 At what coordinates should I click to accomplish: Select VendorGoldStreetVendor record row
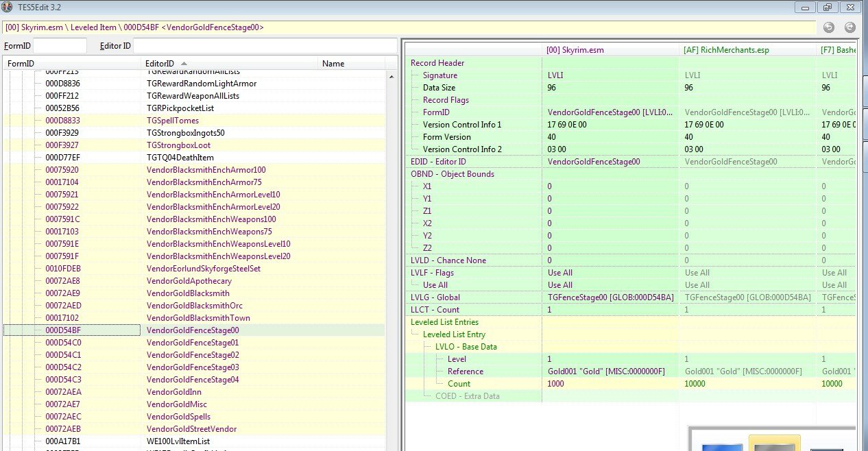click(195, 428)
